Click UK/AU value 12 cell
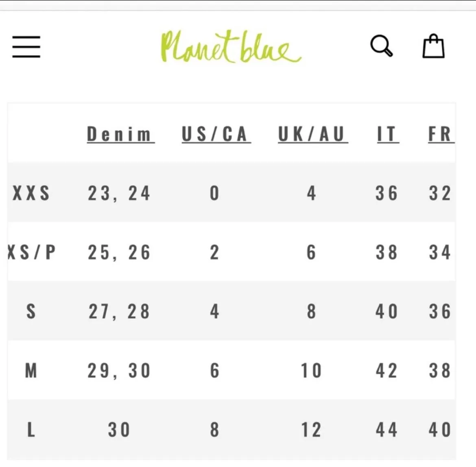 pyautogui.click(x=311, y=430)
